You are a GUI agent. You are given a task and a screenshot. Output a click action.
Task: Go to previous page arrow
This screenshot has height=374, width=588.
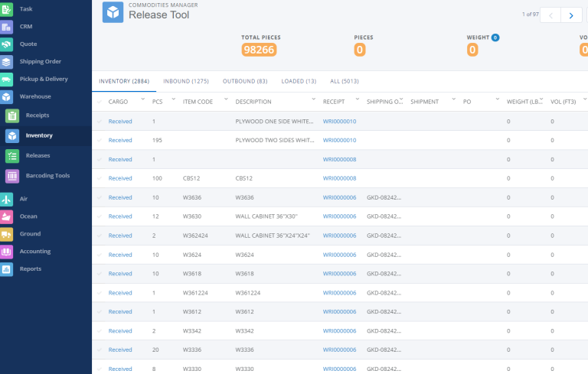(x=550, y=15)
